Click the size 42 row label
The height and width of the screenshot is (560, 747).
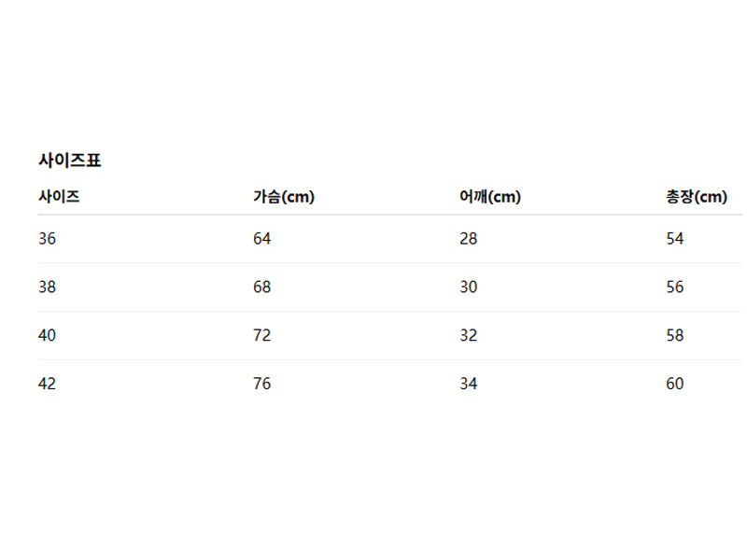point(48,385)
